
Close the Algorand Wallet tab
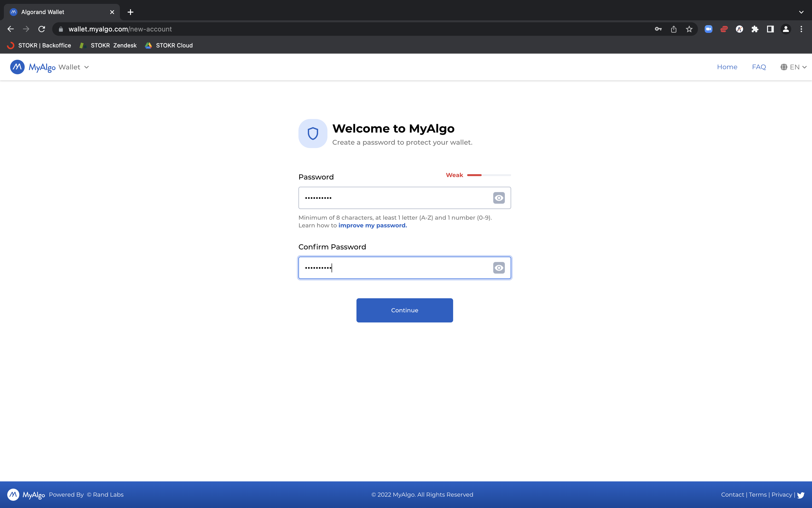point(112,12)
